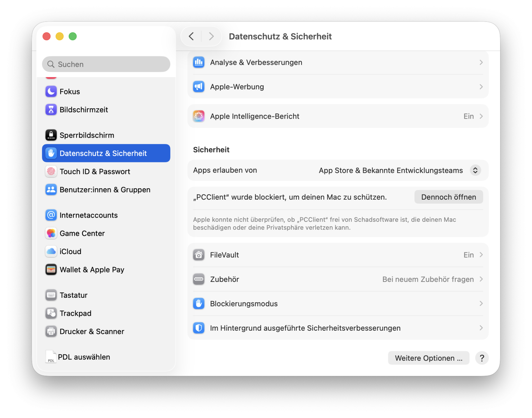Click the Trackpad icon
Image resolution: width=532 pixels, height=418 pixels.
pyautogui.click(x=51, y=313)
